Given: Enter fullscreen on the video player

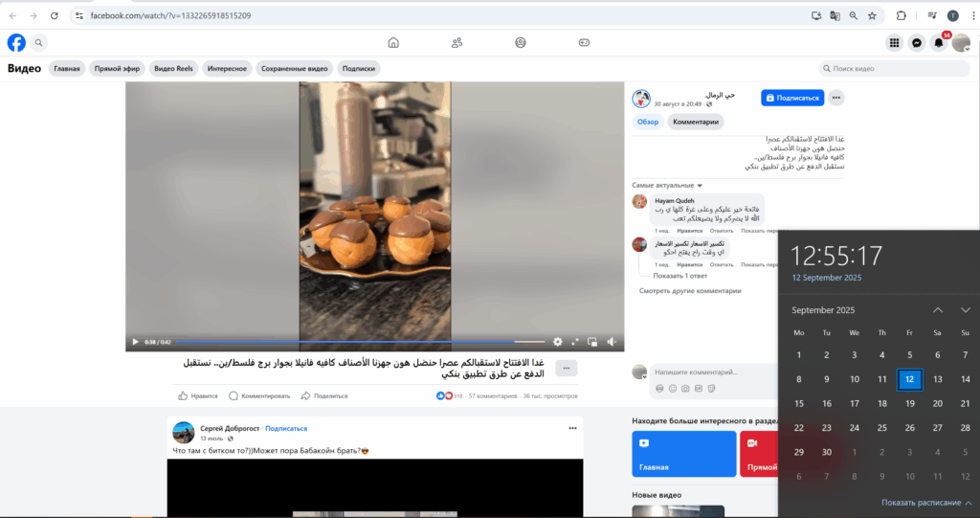Looking at the screenshot, I should (575, 342).
